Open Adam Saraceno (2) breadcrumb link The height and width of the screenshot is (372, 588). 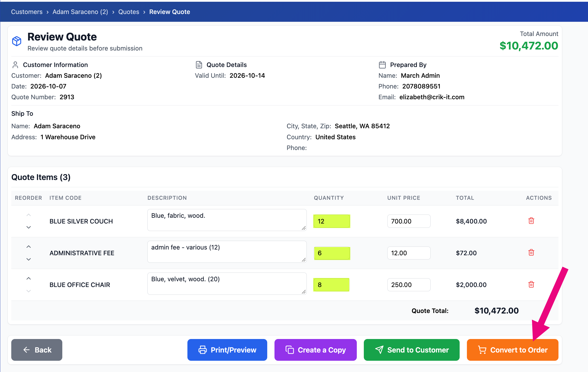(x=80, y=12)
